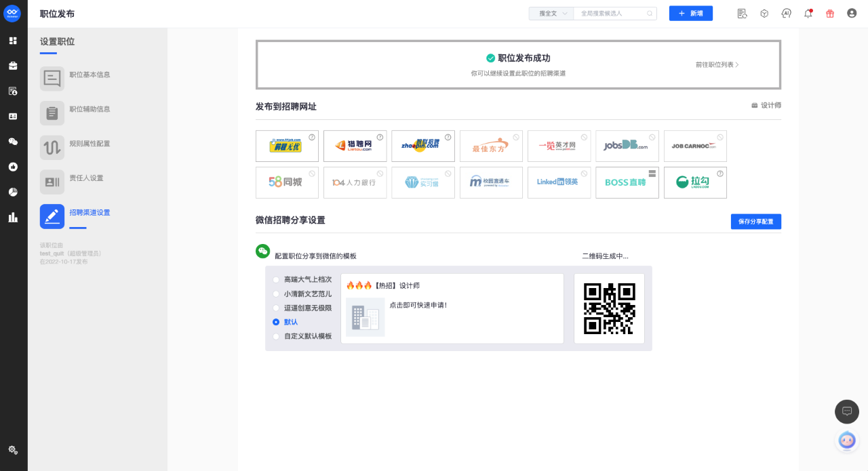Select the 一览英才网 recruitment site card
Screen dimensions: 868x471
559,146
